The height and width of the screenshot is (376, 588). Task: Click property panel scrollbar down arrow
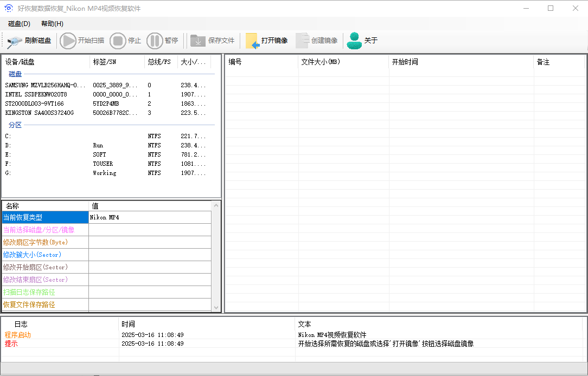tap(216, 308)
